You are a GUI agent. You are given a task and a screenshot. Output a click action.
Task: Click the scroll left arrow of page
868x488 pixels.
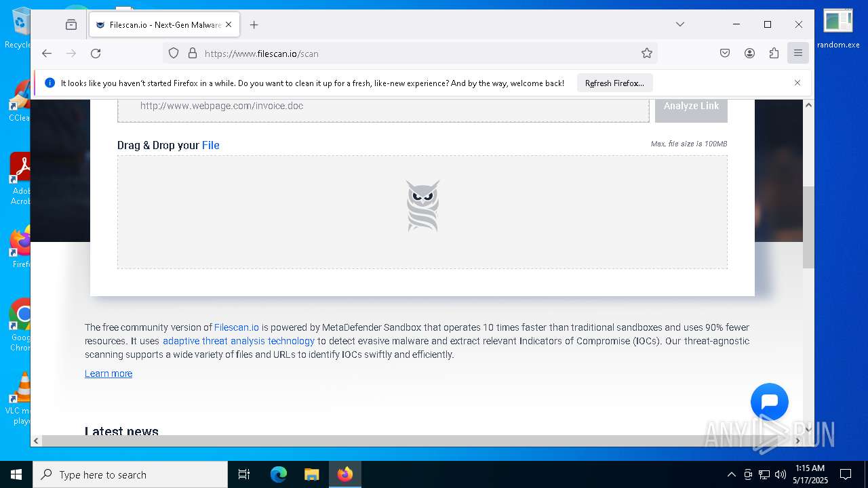coord(37,441)
